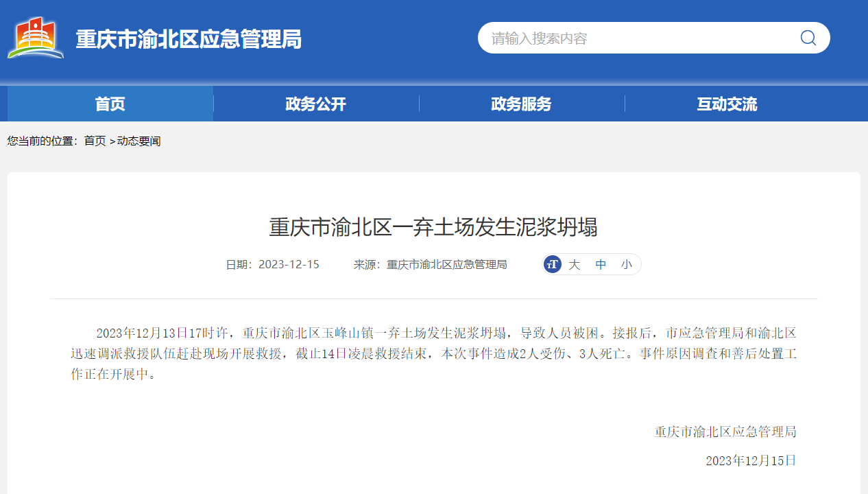The height and width of the screenshot is (494, 868).
Task: Click the '您当前的位置：' label
Action: tap(43, 141)
